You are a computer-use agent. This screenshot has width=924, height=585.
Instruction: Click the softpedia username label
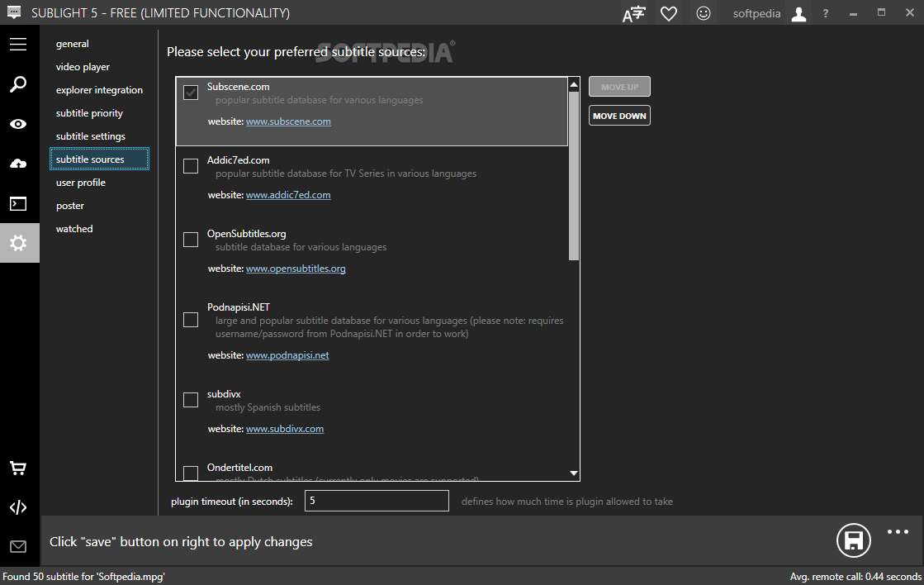click(756, 13)
